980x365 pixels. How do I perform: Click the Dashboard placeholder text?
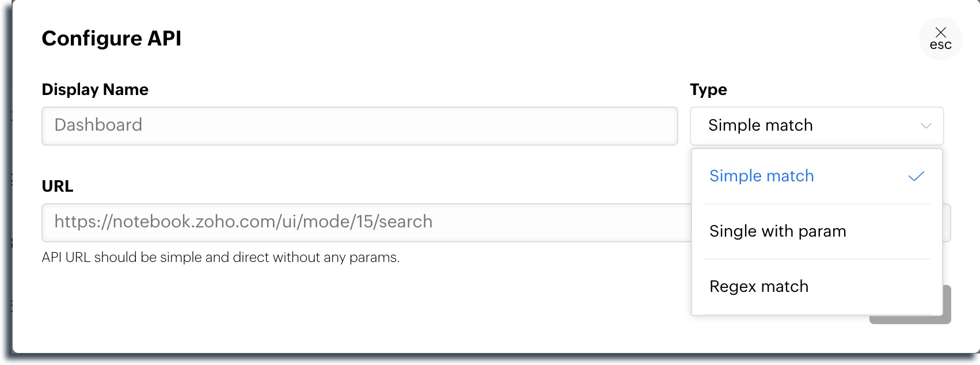click(x=98, y=125)
